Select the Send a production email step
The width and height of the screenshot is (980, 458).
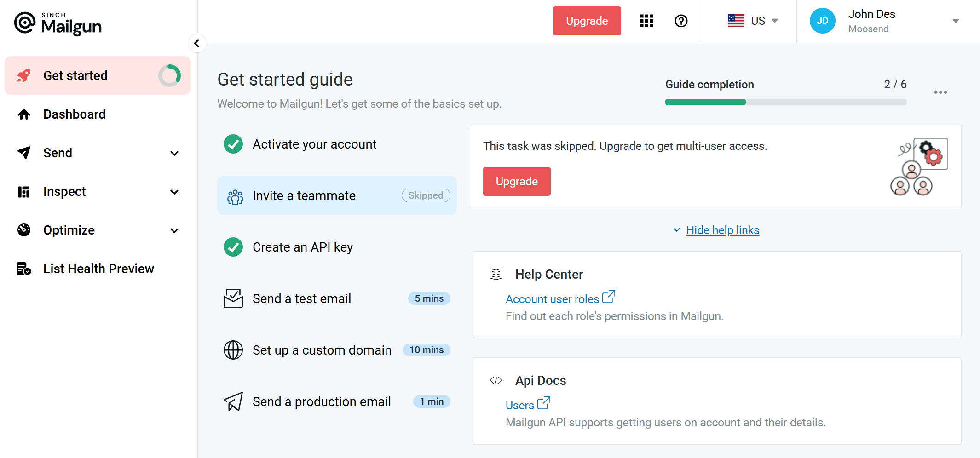tap(337, 401)
